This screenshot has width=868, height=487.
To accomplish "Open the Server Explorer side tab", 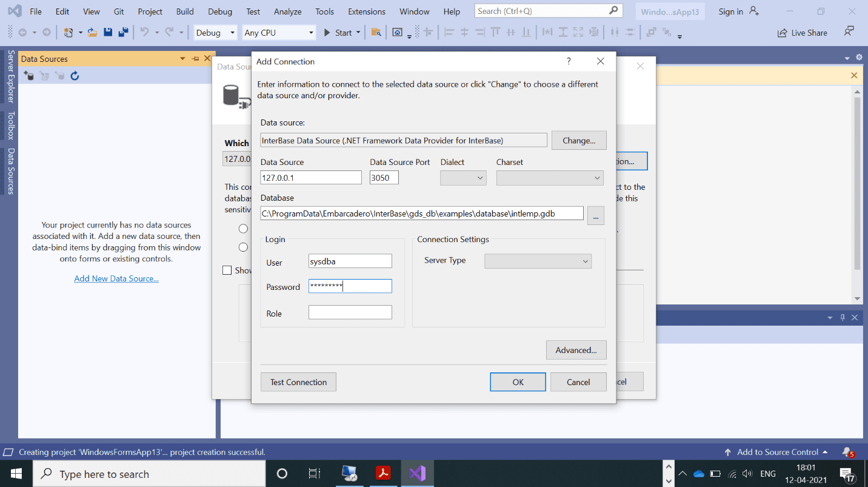I will pyautogui.click(x=10, y=76).
